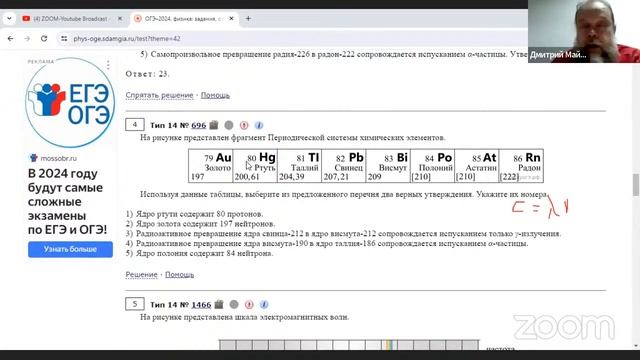The height and width of the screenshot is (360, 640).
Task: Click the task number box 4
Action: click(135, 125)
